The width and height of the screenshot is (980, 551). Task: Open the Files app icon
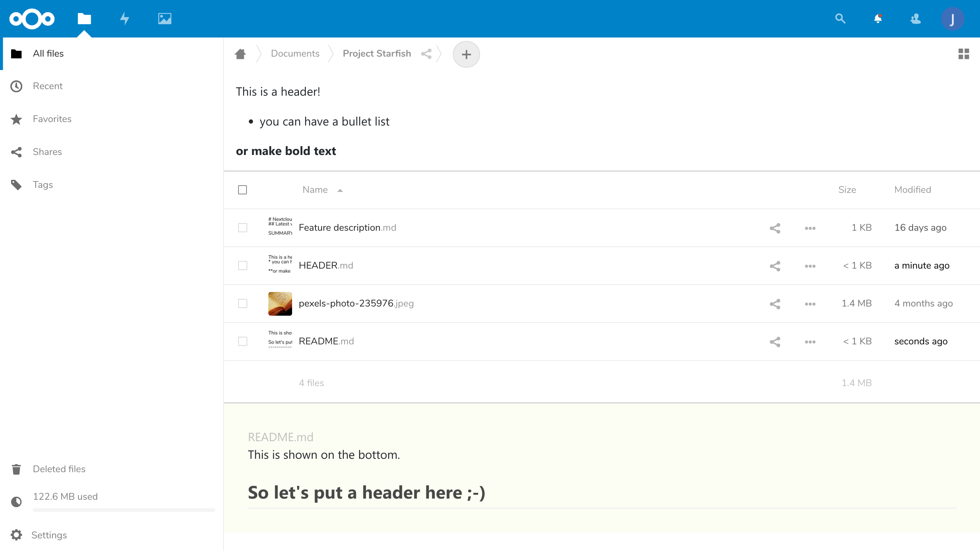84,19
